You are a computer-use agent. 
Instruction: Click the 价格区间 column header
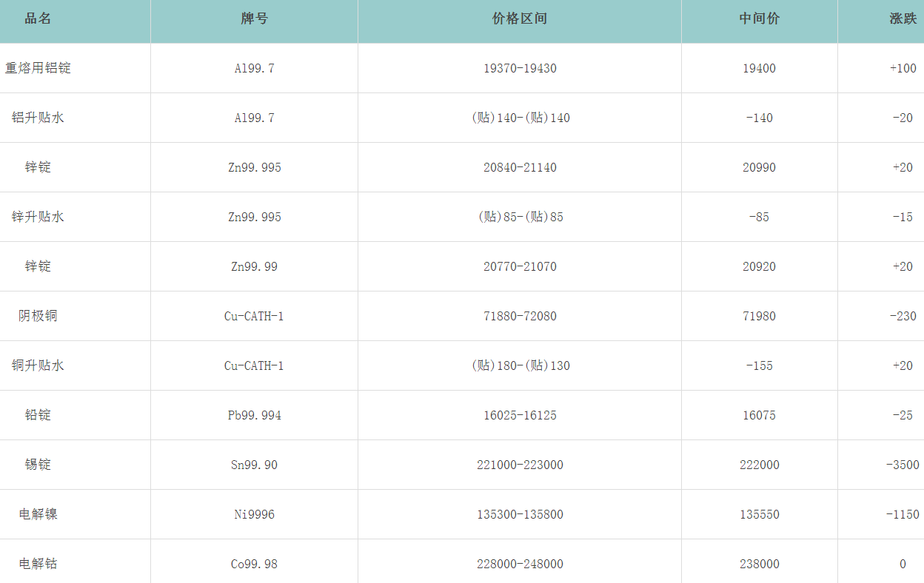[520, 19]
